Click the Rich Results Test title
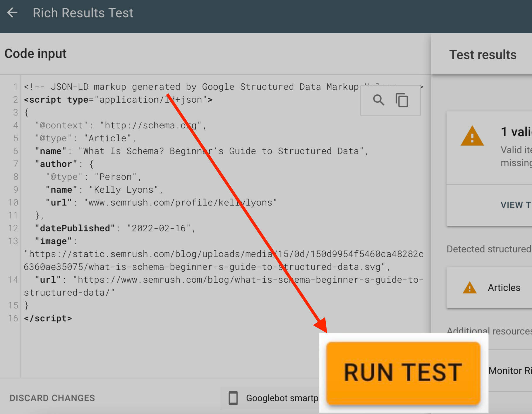Image resolution: width=532 pixels, height=414 pixels. [x=83, y=13]
